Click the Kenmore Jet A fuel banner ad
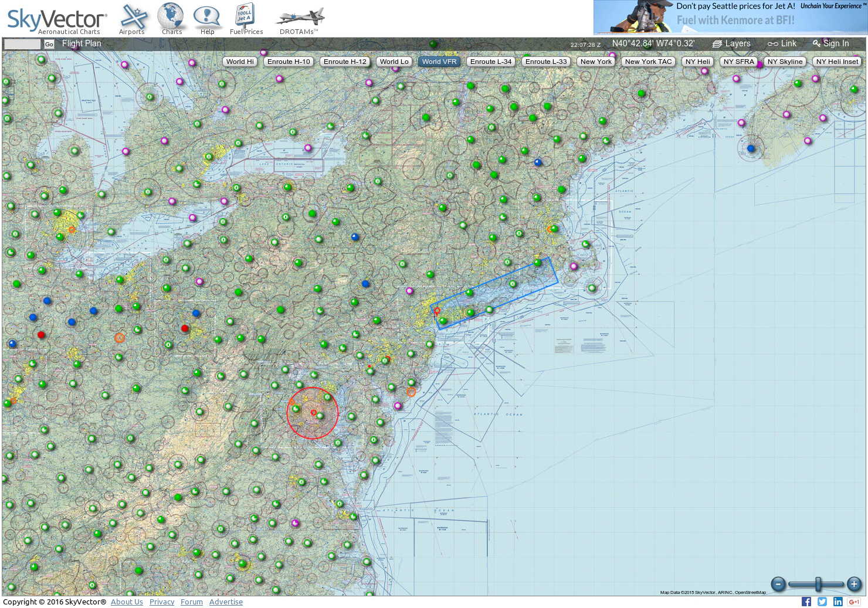The height and width of the screenshot is (608, 868). pyautogui.click(x=730, y=17)
